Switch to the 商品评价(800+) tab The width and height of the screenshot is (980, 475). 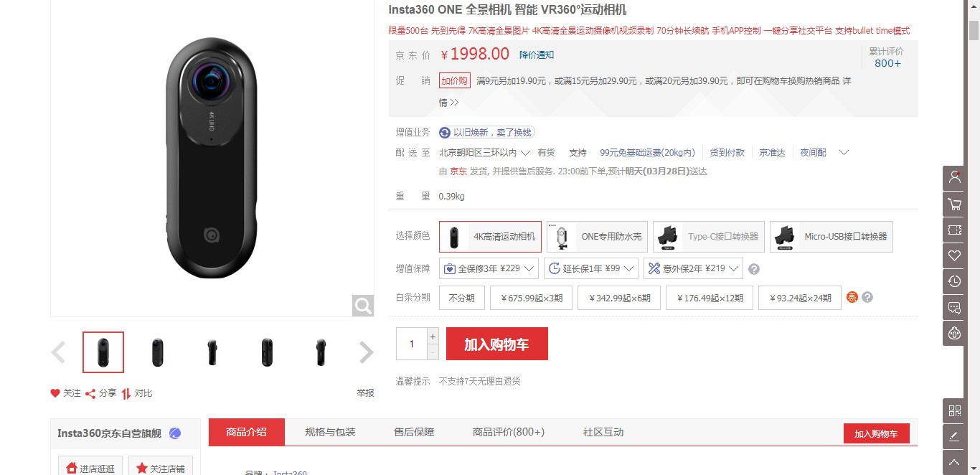click(508, 432)
